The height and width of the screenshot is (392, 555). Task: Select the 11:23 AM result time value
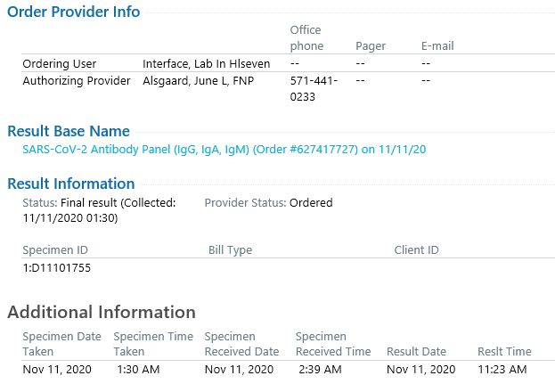click(502, 370)
